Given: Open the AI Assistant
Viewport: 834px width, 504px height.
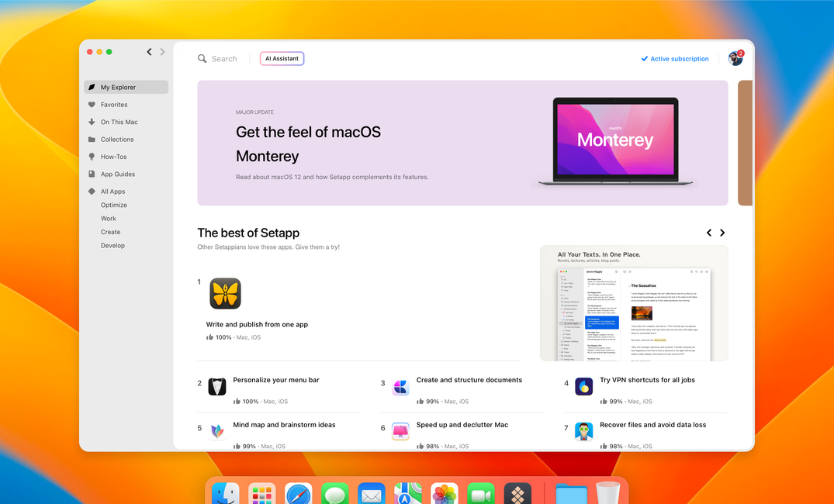Looking at the screenshot, I should 282,58.
